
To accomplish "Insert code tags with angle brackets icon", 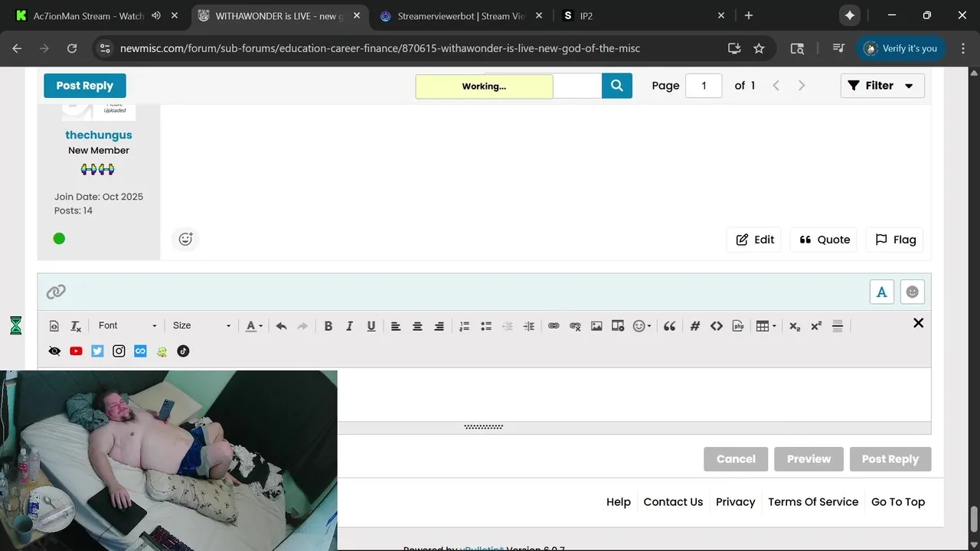I will 717,326.
